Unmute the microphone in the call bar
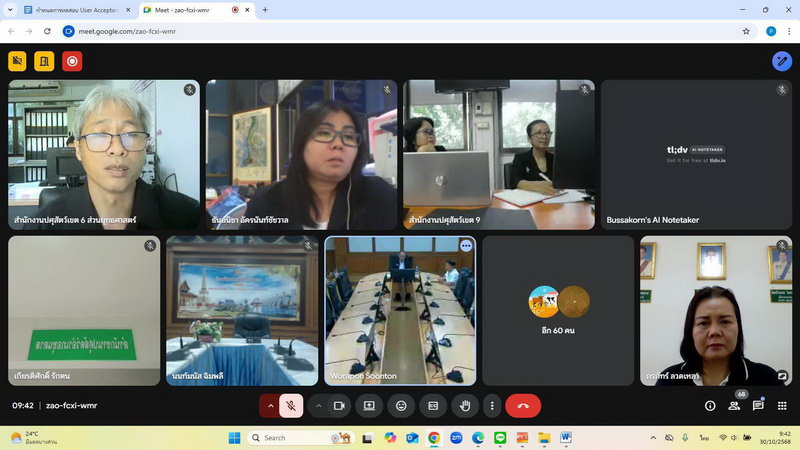This screenshot has height=450, width=800. [x=290, y=406]
